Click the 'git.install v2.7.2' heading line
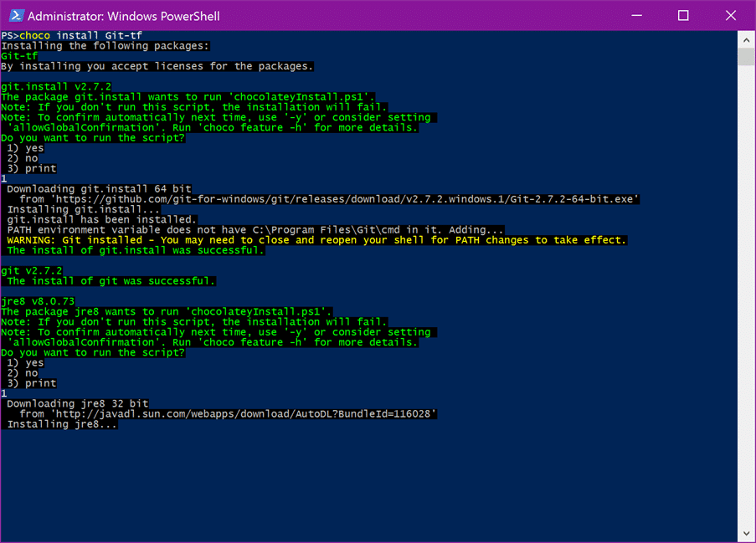756x543 pixels. pyautogui.click(x=56, y=87)
